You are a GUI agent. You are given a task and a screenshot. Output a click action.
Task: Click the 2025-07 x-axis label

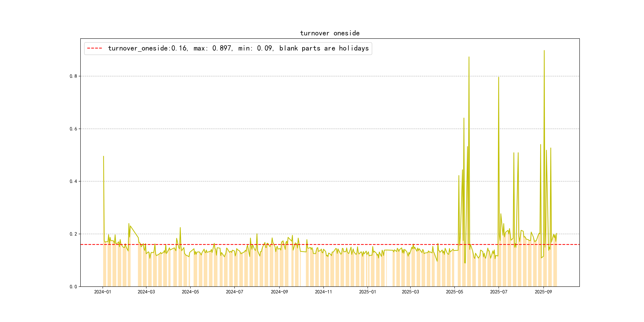click(x=499, y=292)
